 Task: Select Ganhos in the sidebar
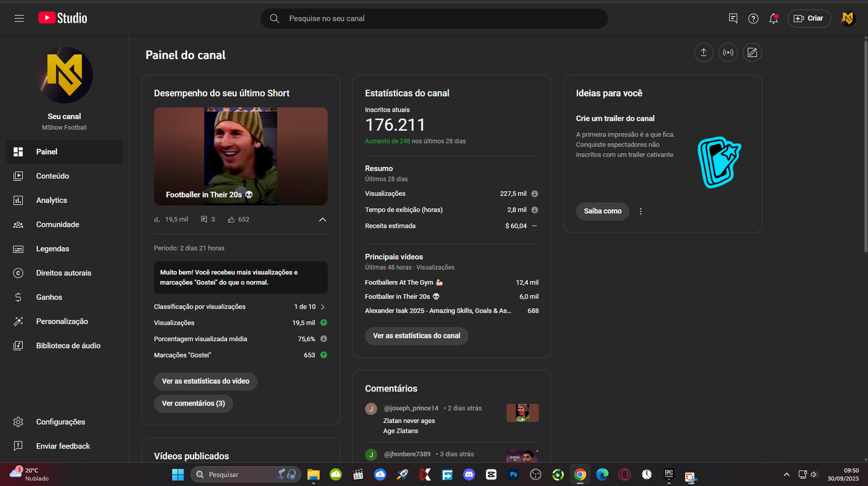(49, 297)
